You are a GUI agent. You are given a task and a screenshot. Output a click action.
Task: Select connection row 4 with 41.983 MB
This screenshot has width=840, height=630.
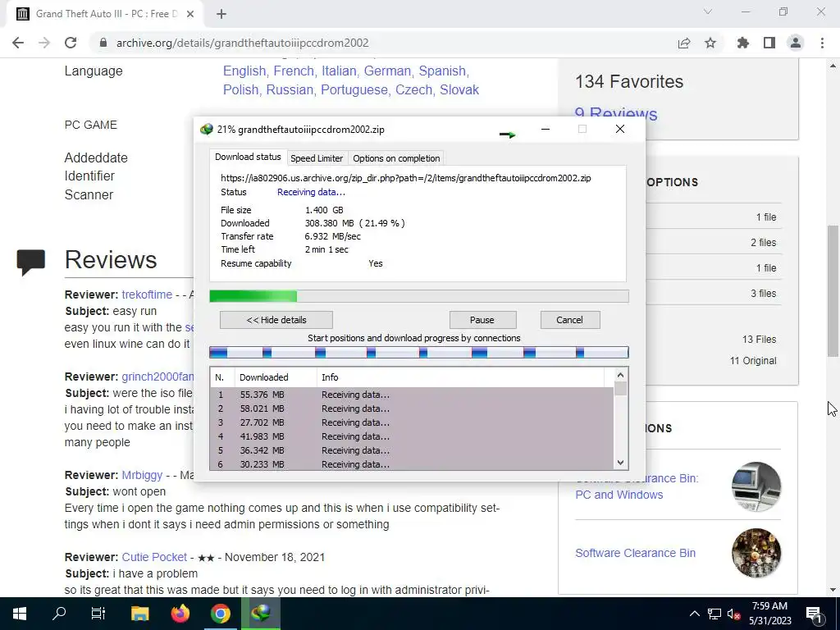click(x=412, y=436)
